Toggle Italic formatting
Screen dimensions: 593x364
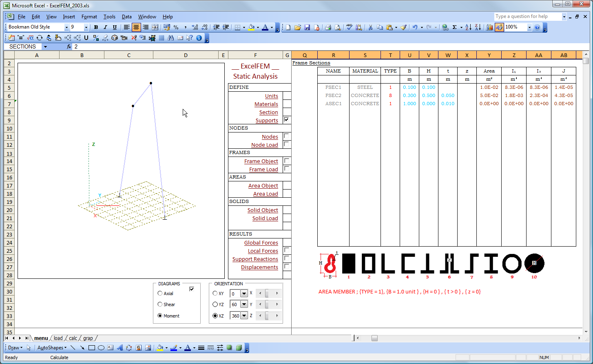(105, 27)
